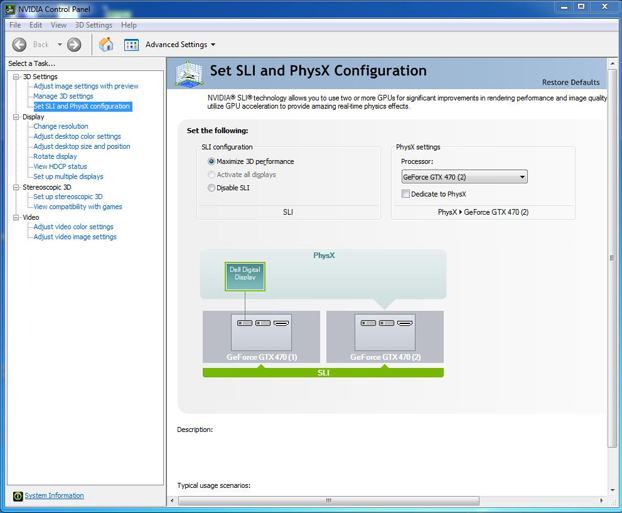This screenshot has width=622, height=513.
Task: Open View compatibility with games
Action: click(78, 207)
